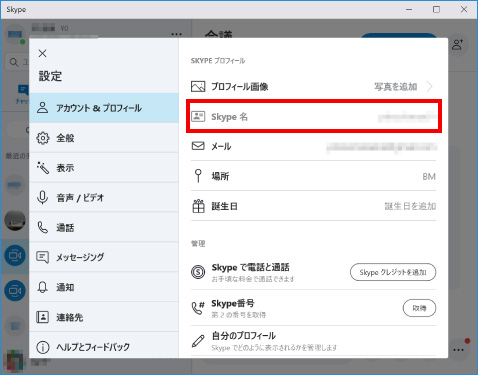Click the lower meeting camera icon in chat list
Screen dimensions: 478x375
(15, 291)
